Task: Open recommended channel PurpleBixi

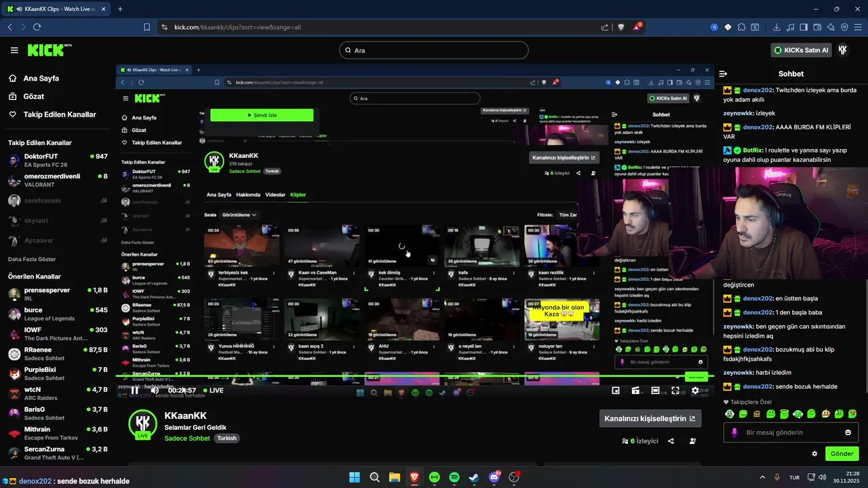Action: point(57,373)
